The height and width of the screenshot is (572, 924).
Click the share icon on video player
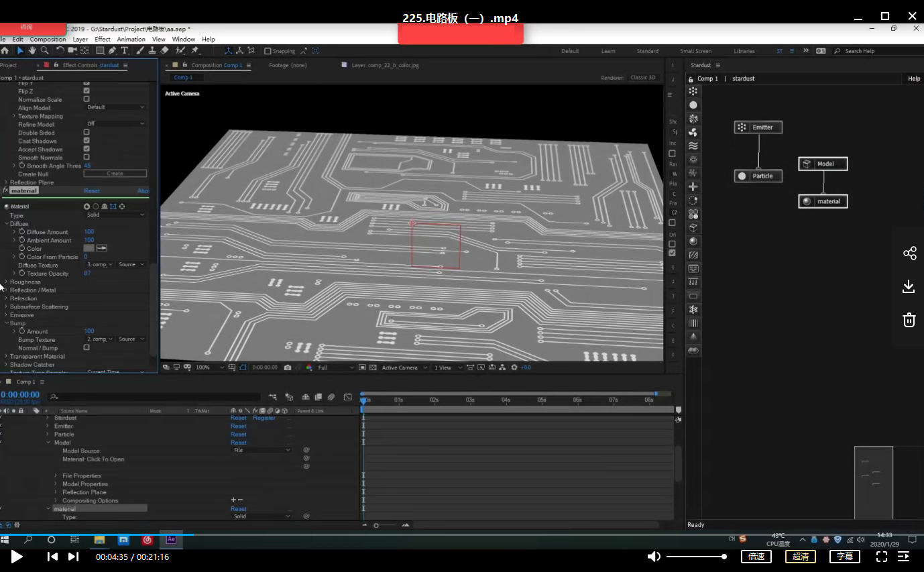click(x=909, y=253)
